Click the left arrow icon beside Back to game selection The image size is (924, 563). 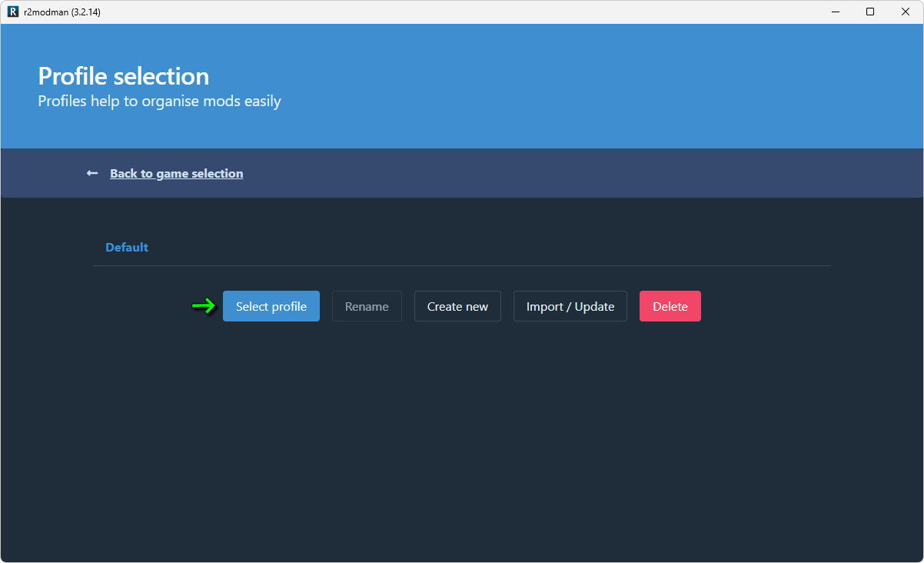coord(92,174)
